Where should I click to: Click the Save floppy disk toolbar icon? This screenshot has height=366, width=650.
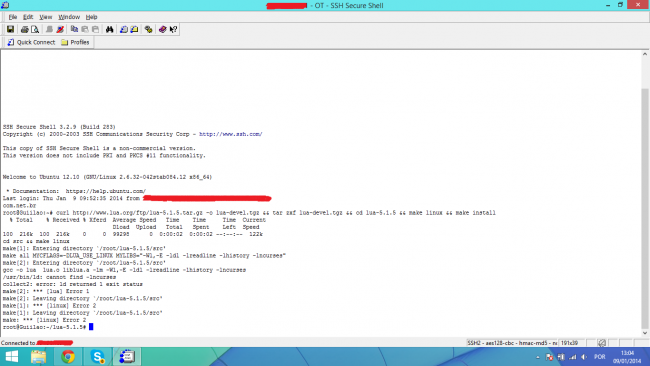[x=10, y=29]
